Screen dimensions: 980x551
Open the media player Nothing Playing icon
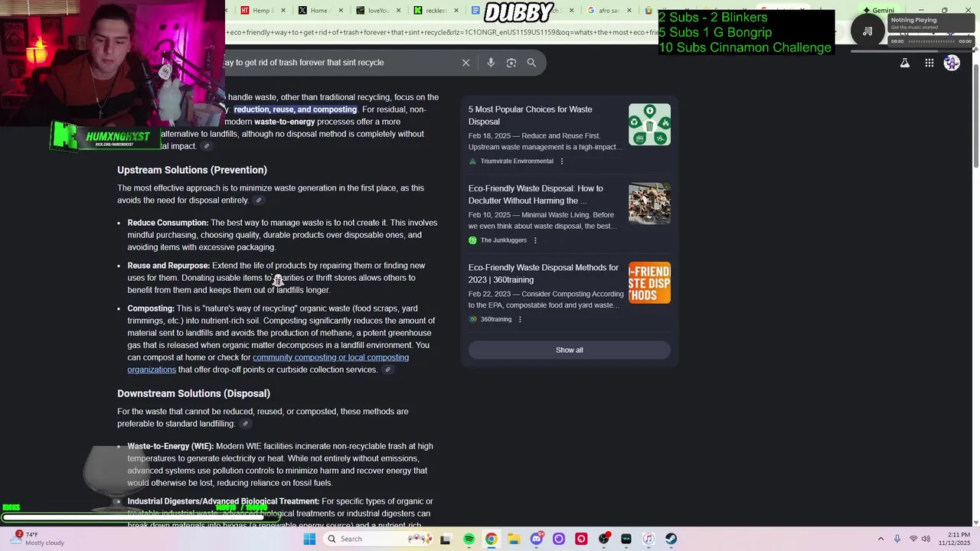867,31
